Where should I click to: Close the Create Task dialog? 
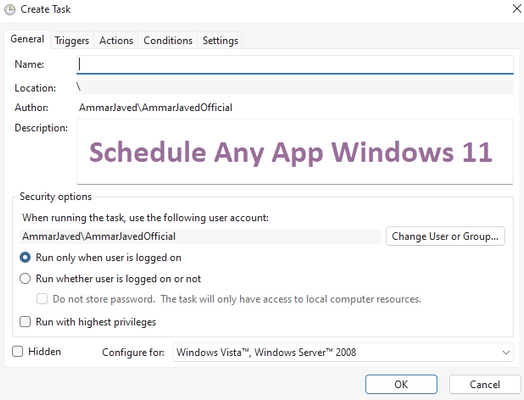[517, 9]
